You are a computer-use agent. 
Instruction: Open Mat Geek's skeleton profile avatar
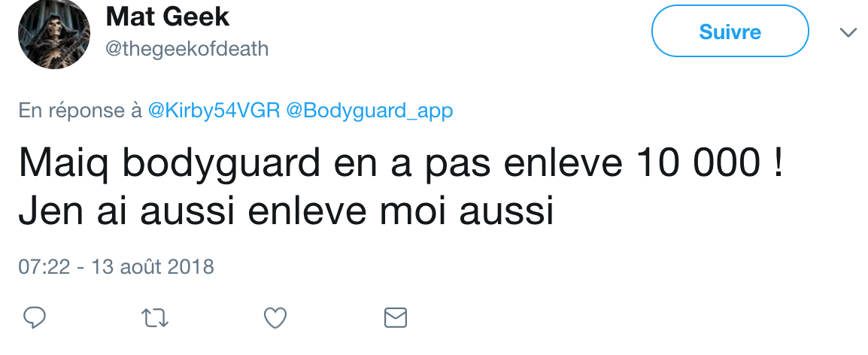pos(53,33)
